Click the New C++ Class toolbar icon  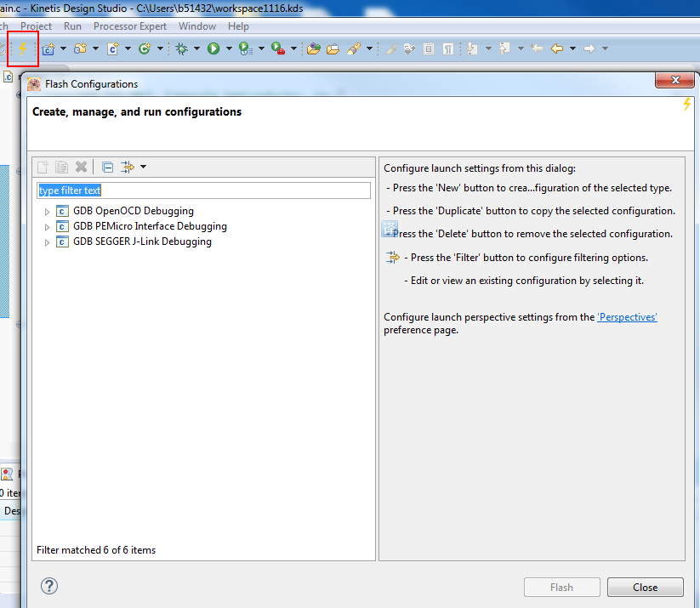point(145,48)
